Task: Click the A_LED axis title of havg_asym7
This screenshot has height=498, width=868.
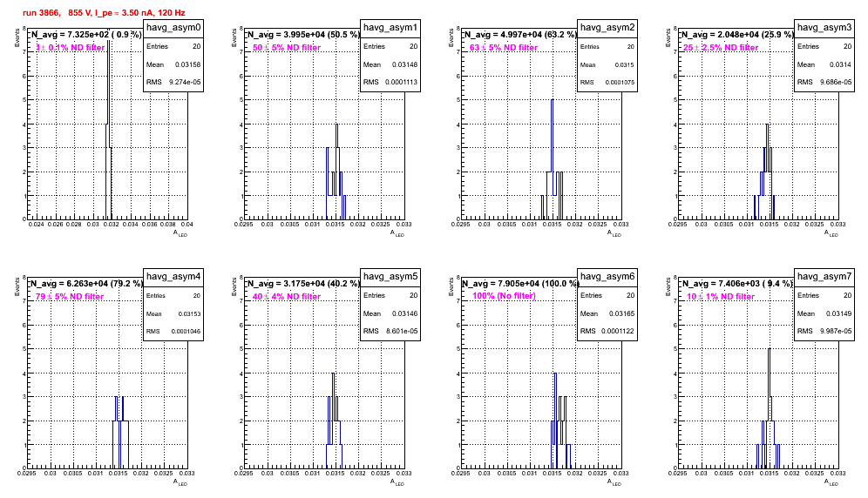Action: pyautogui.click(x=831, y=482)
